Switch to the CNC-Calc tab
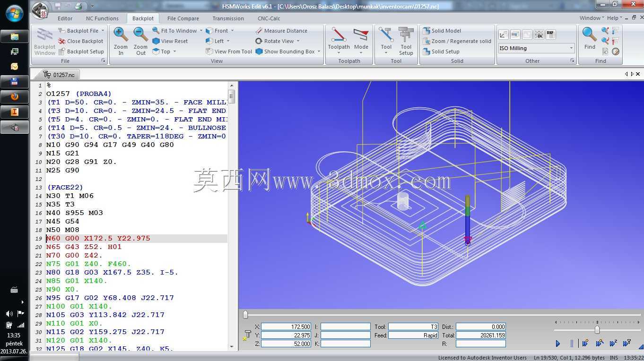Screen dimensions: 644x361 point(269,18)
